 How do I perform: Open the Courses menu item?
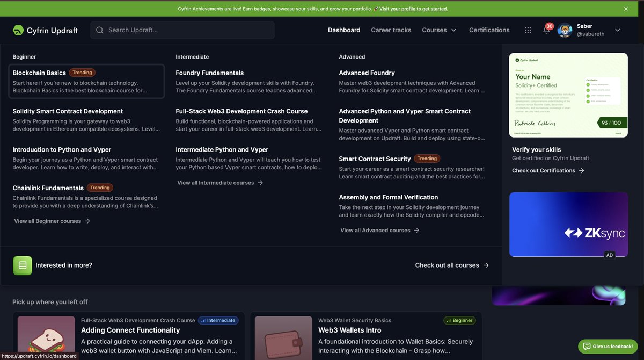point(434,30)
